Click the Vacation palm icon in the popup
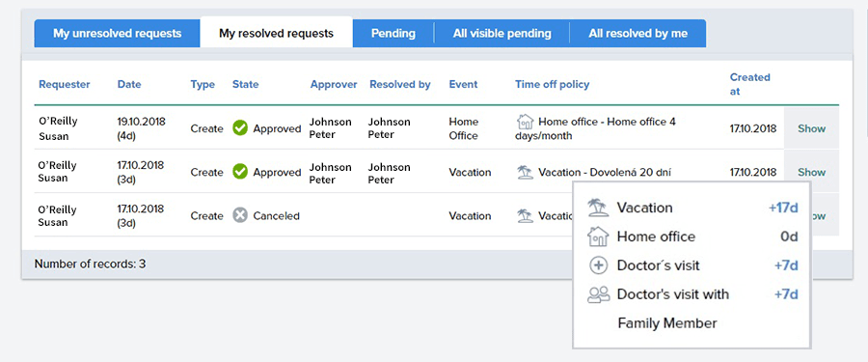 (598, 208)
